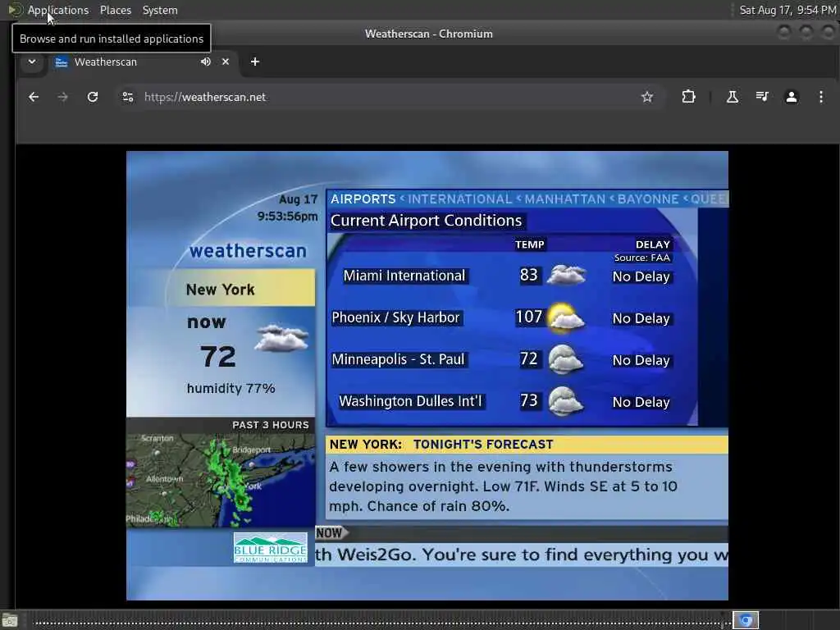
Task: Click the AIRPORTS segment label
Action: click(363, 199)
